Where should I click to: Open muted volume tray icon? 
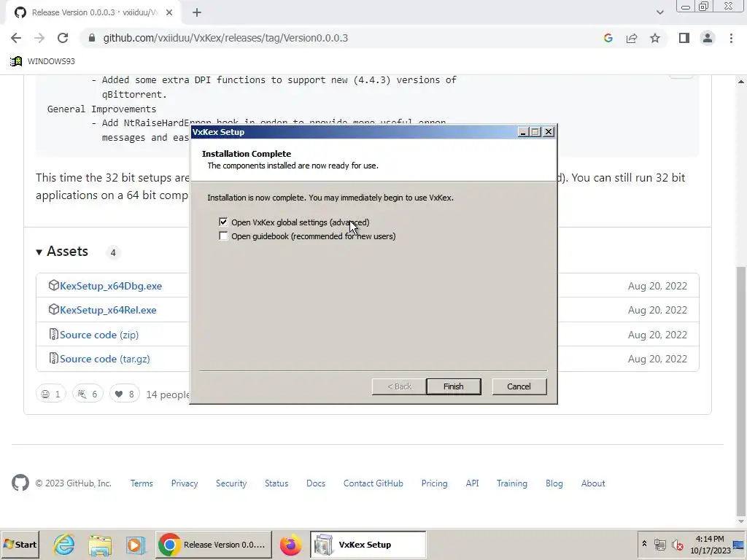(x=677, y=544)
